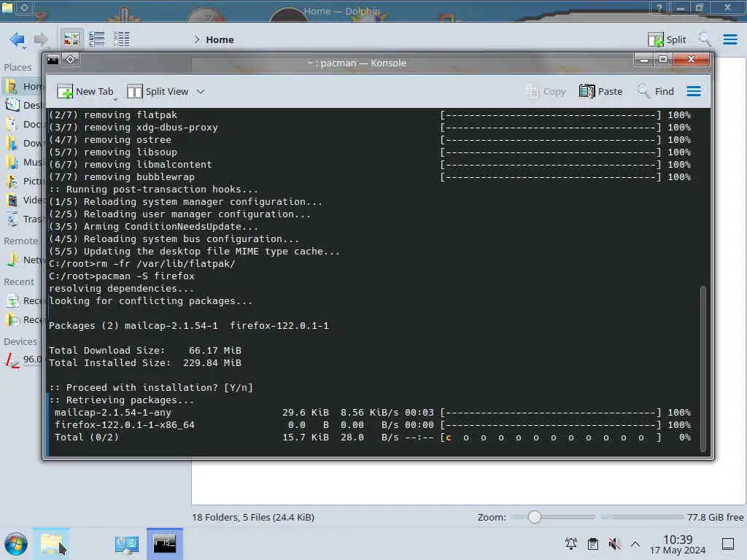The height and width of the screenshot is (560, 747).
Task: Click Places section header in sidebar
Action: pyautogui.click(x=18, y=68)
